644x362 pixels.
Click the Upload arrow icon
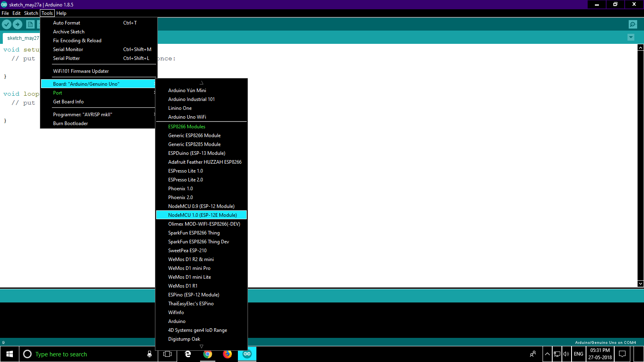point(17,25)
